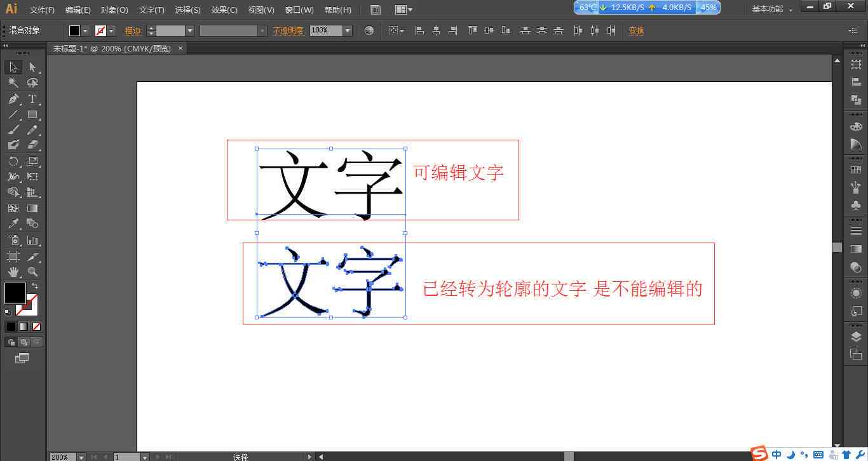Open the Color palette panel icon
868x461 pixels.
[x=856, y=126]
